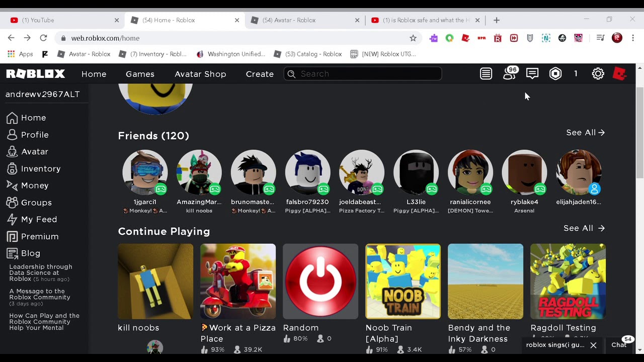This screenshot has height=362, width=644.
Task: Select Home in the top navigation
Action: 94,74
